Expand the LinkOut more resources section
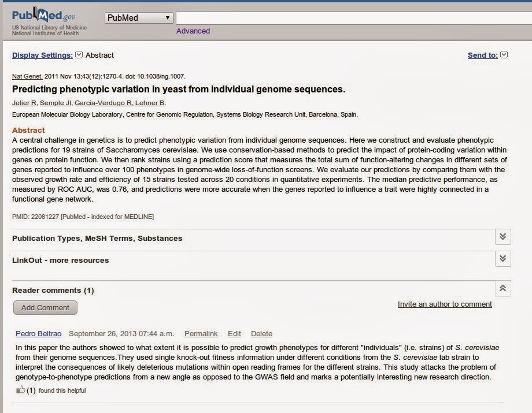The image size is (532, 413). (x=503, y=259)
